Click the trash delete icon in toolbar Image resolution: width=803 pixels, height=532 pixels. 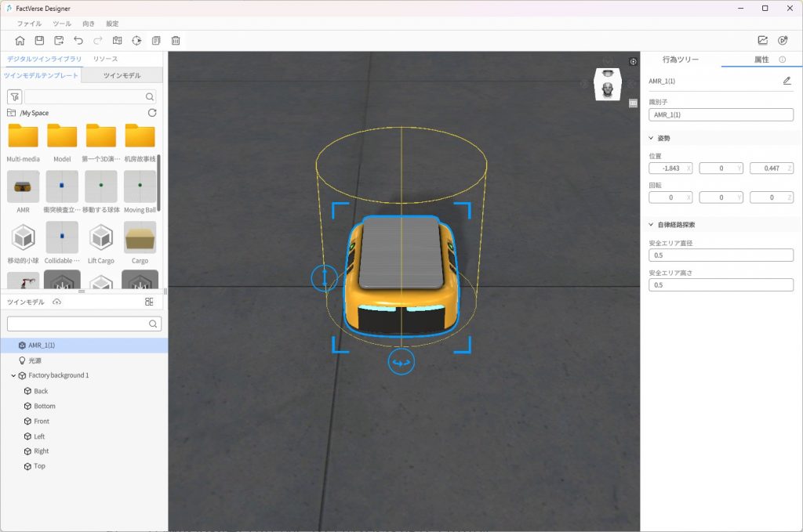(176, 41)
